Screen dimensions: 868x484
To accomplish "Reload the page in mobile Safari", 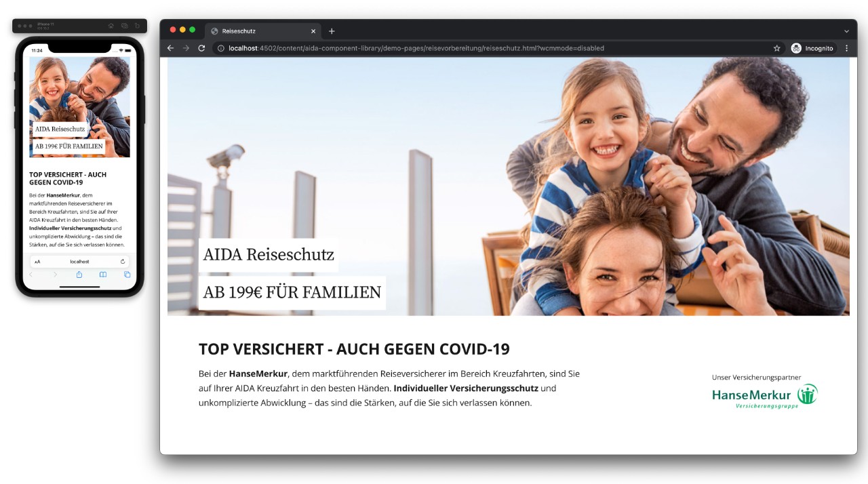I will tap(123, 261).
